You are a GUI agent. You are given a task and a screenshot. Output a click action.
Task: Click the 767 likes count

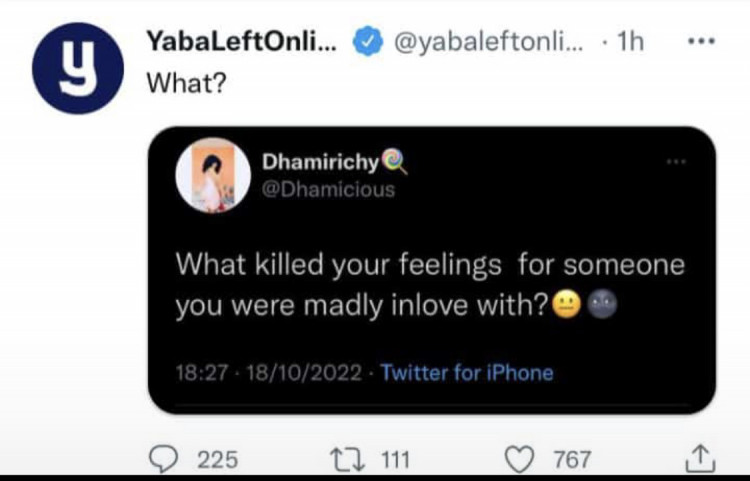click(x=572, y=460)
